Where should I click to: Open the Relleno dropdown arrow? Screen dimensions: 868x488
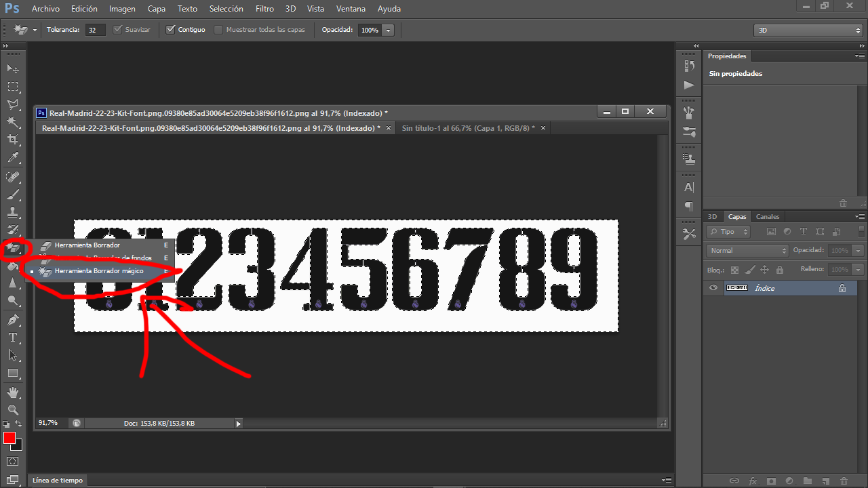point(859,270)
